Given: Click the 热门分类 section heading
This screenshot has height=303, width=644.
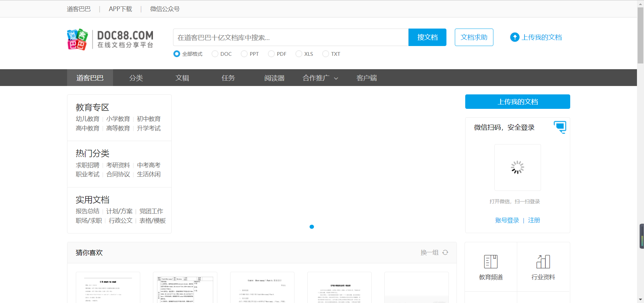Looking at the screenshot, I should pyautogui.click(x=93, y=154).
